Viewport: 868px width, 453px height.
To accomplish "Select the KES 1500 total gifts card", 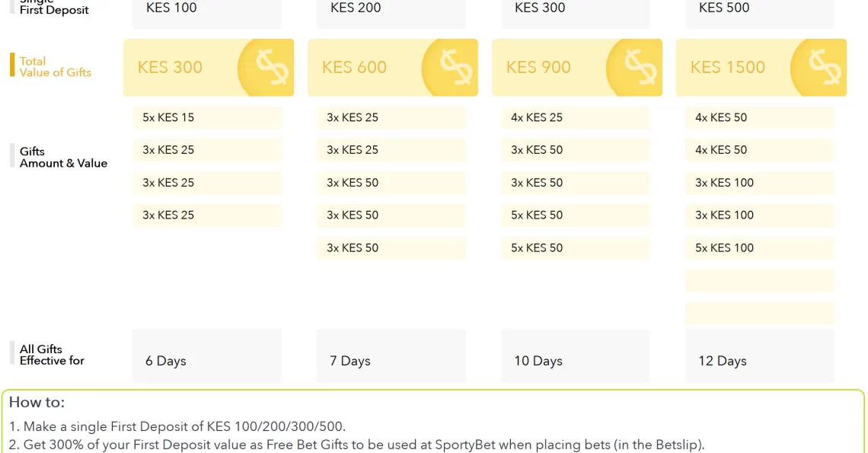I will [x=761, y=68].
